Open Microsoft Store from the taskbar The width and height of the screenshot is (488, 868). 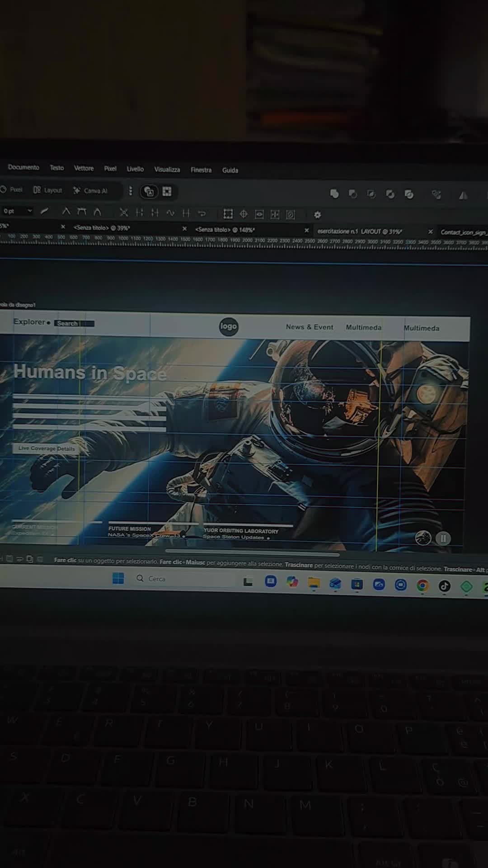[x=357, y=585]
